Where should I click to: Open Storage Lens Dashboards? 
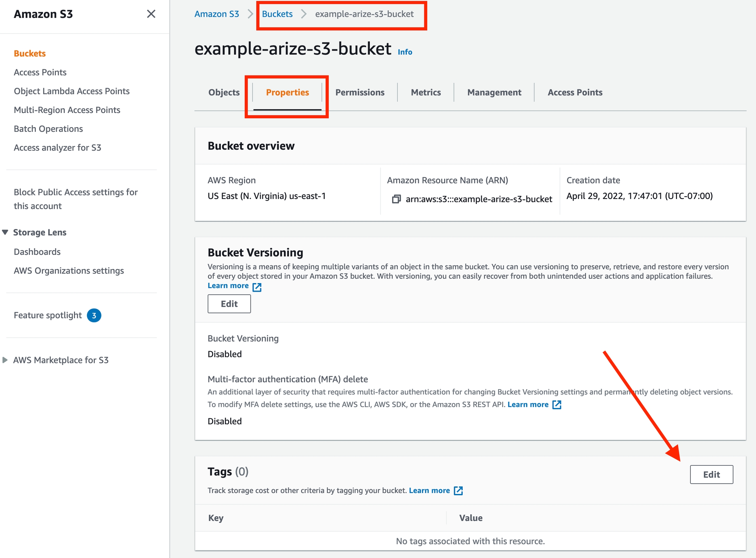coord(37,252)
